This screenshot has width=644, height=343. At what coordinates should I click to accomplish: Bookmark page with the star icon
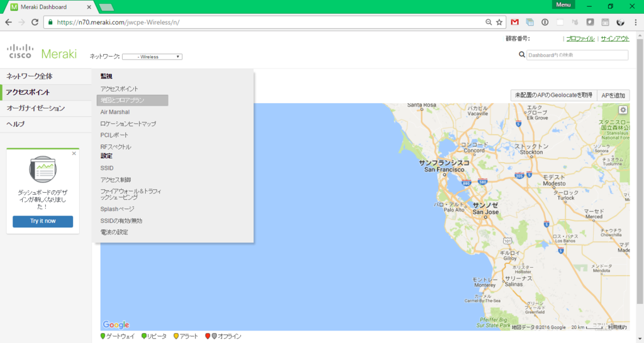(x=499, y=22)
